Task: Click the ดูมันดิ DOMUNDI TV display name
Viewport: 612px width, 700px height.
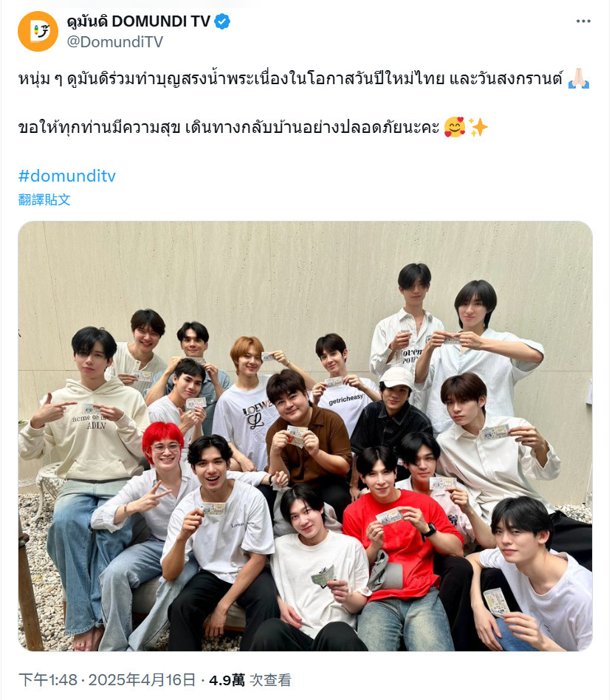Action: tap(138, 21)
